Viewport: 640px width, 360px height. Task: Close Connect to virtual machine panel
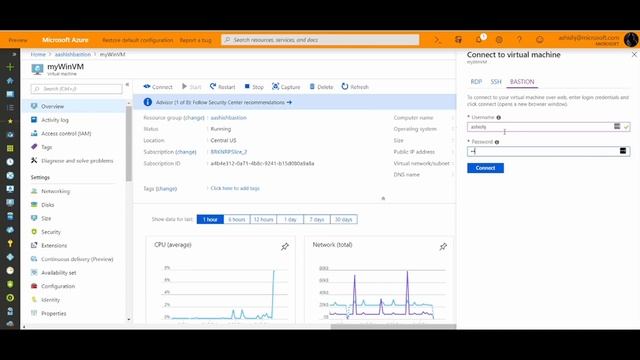pyautogui.click(x=634, y=54)
